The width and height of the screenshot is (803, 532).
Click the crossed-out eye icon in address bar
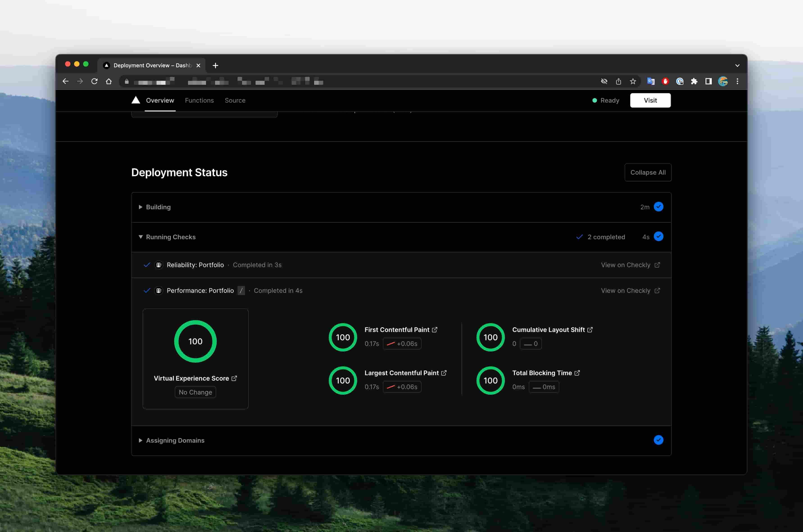point(604,81)
